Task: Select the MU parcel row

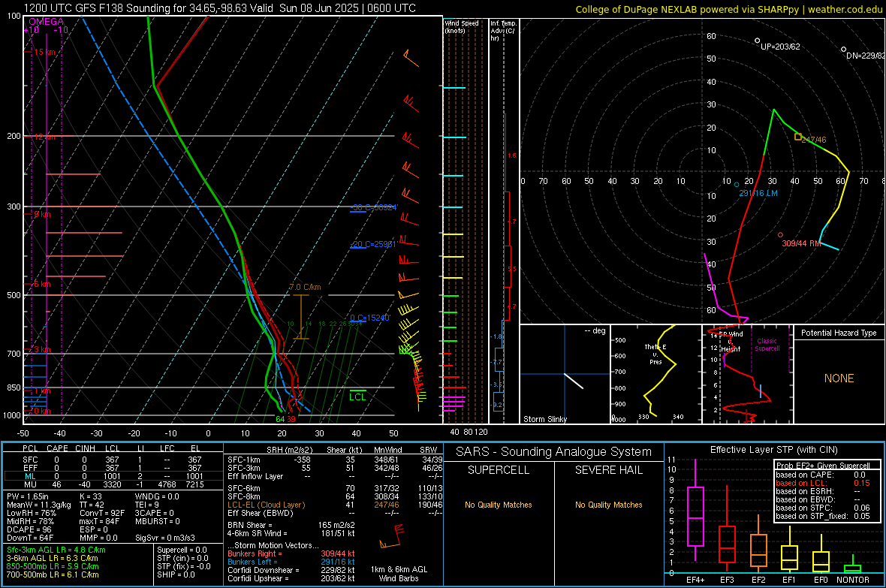Action: (x=113, y=484)
